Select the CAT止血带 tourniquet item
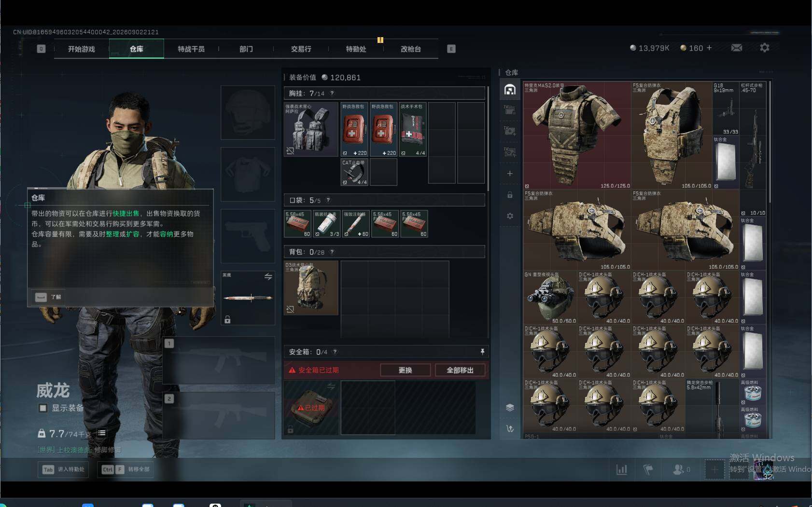This screenshot has height=507, width=812. [x=354, y=172]
